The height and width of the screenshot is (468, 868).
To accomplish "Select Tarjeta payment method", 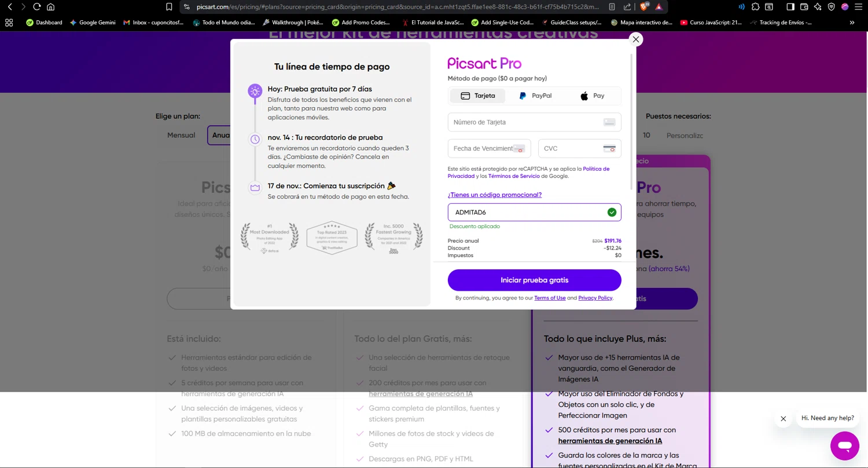I will point(477,96).
